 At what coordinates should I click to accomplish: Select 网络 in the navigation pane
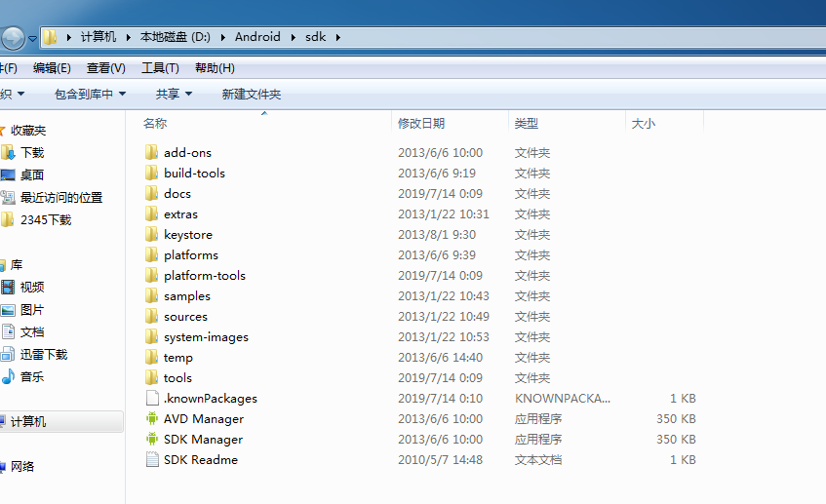(x=22, y=467)
